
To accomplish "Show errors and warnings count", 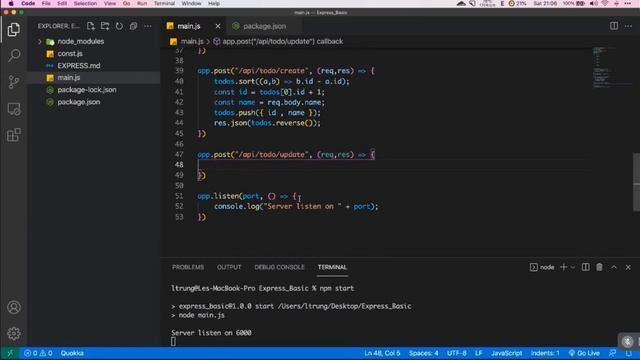I will (x=38, y=353).
